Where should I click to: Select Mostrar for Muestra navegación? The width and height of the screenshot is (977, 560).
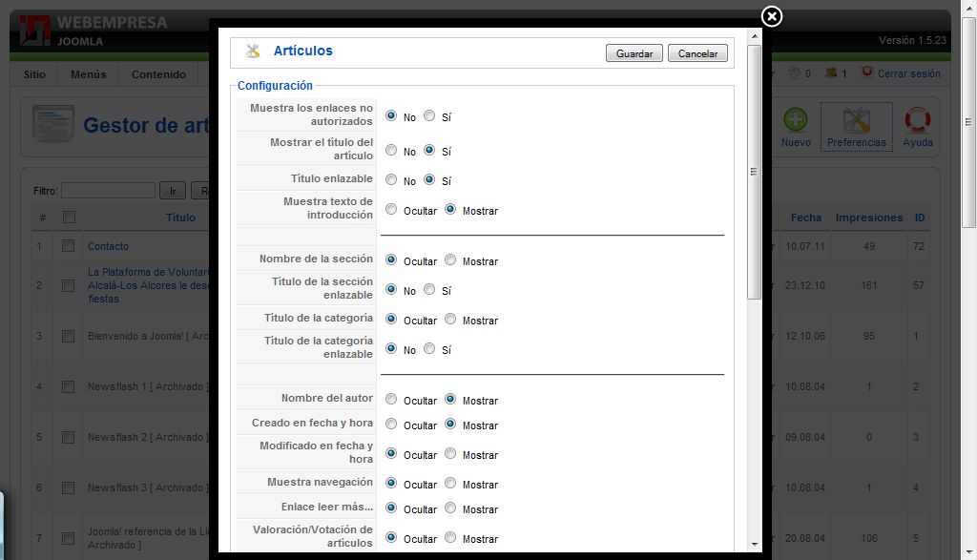pyautogui.click(x=450, y=484)
